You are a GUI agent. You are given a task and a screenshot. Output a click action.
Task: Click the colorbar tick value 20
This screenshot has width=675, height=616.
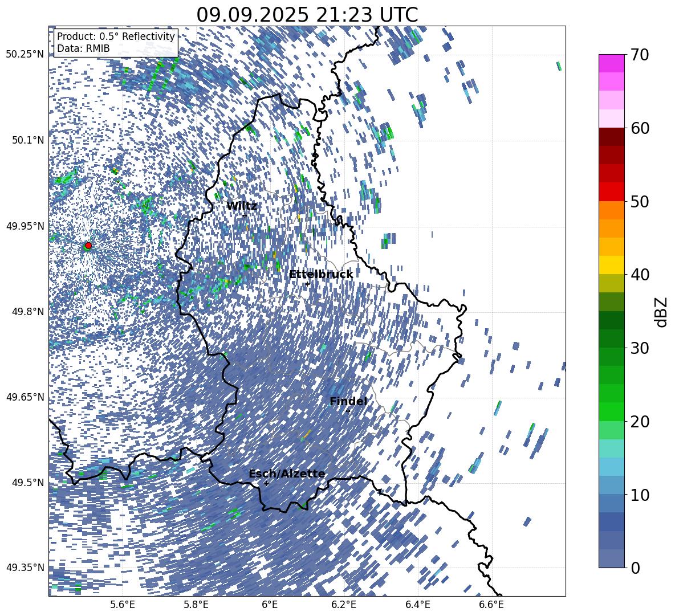640,421
